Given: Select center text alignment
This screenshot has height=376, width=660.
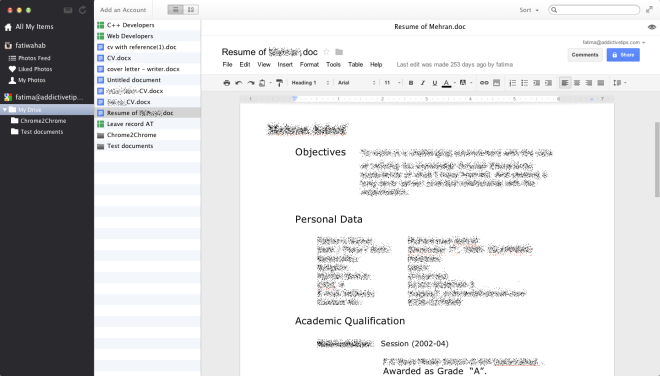Looking at the screenshot, I should (577, 83).
